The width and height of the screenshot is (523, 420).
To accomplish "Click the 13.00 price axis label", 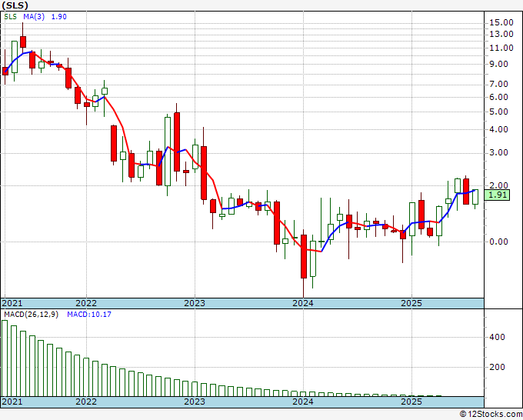I will click(x=501, y=34).
